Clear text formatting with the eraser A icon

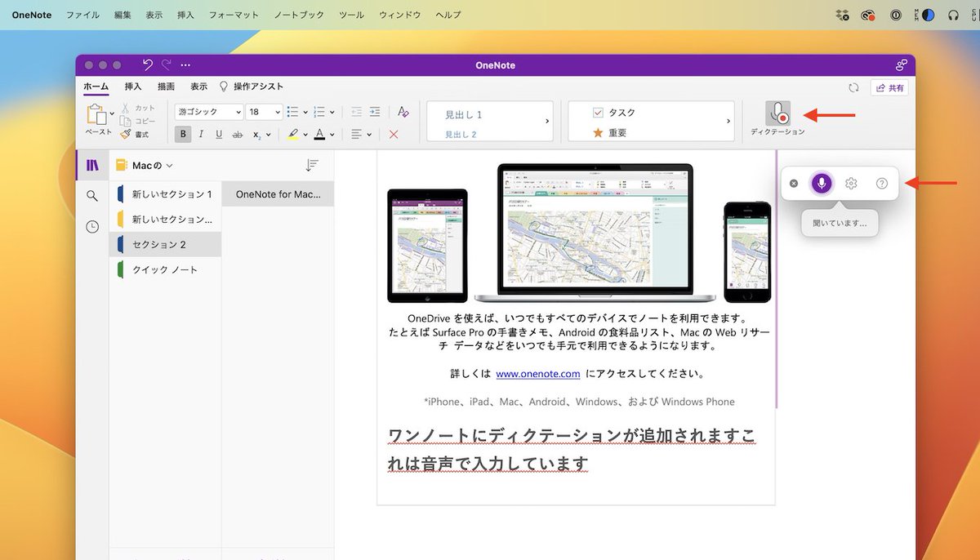coord(403,112)
